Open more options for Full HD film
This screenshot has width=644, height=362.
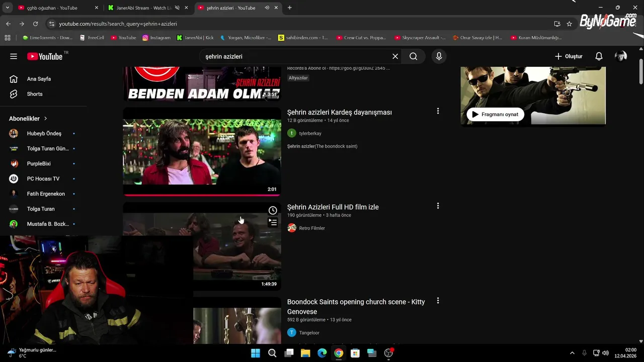tap(438, 206)
